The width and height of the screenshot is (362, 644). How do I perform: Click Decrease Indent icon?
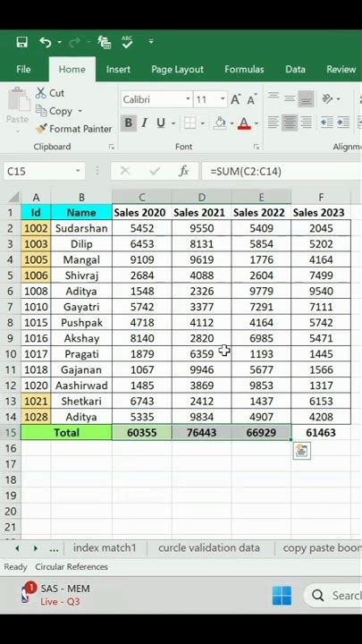[x=327, y=123]
